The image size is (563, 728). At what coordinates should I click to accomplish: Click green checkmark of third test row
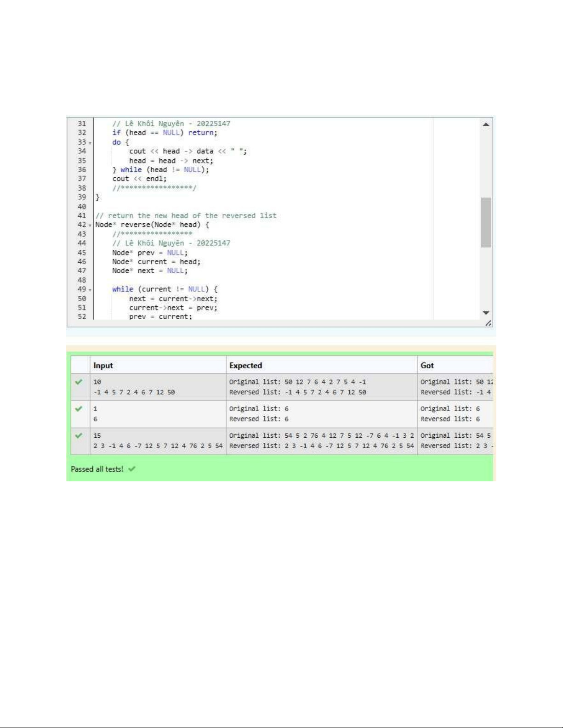79,435
